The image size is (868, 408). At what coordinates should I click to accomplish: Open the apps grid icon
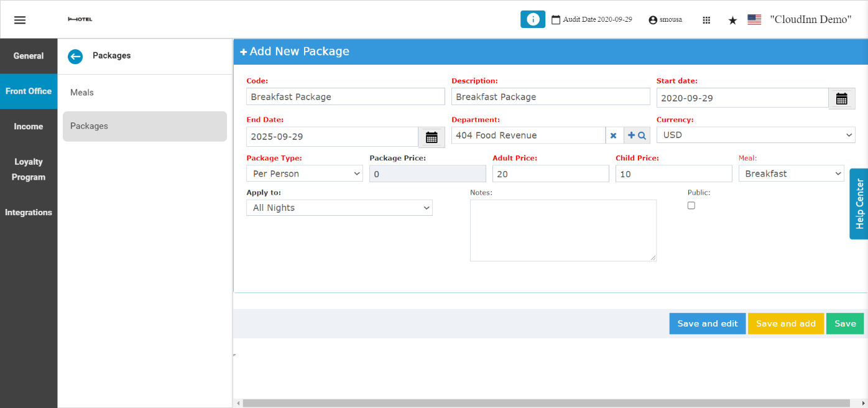[706, 20]
